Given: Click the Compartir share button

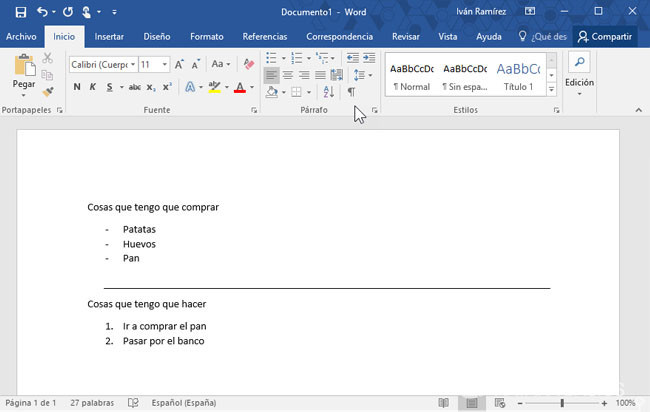Looking at the screenshot, I should click(605, 36).
